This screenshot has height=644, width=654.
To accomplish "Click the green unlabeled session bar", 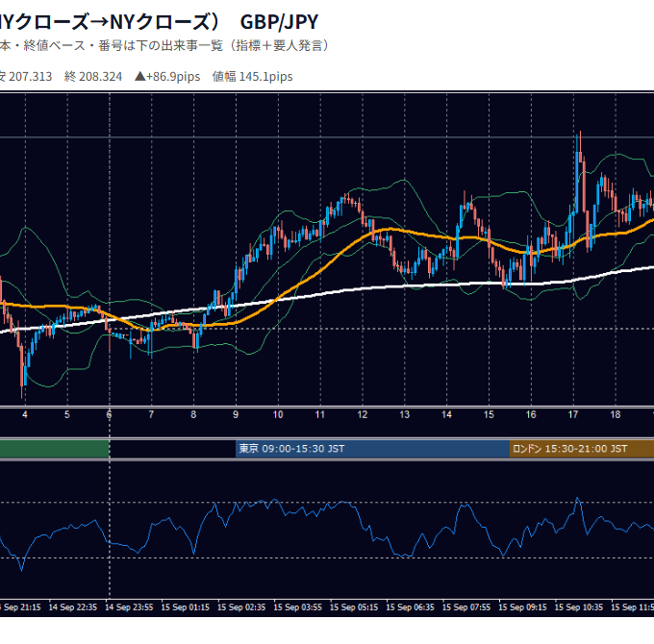I will tap(54, 449).
